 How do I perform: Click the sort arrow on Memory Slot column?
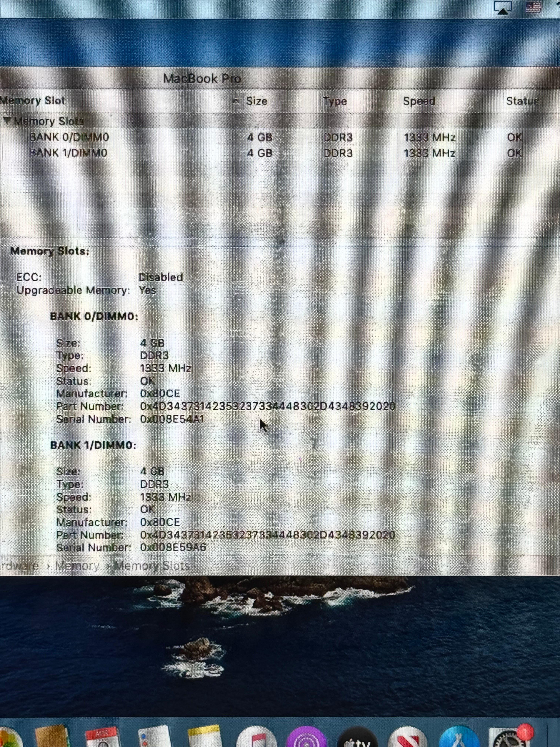pyautogui.click(x=236, y=101)
